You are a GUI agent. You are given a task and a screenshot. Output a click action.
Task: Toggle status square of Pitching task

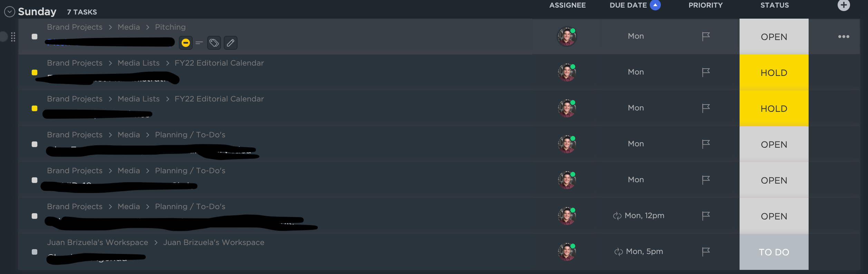[35, 37]
